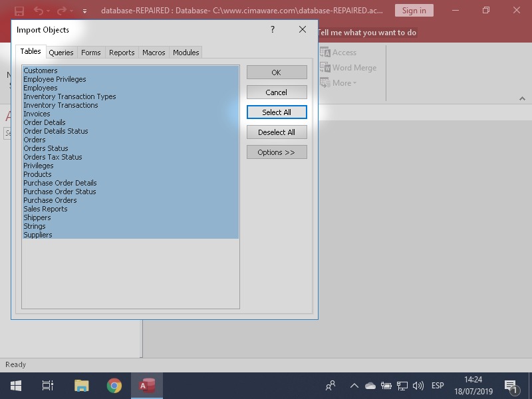Show hidden system tray icons
Image resolution: width=532 pixels, height=399 pixels.
pyautogui.click(x=354, y=386)
